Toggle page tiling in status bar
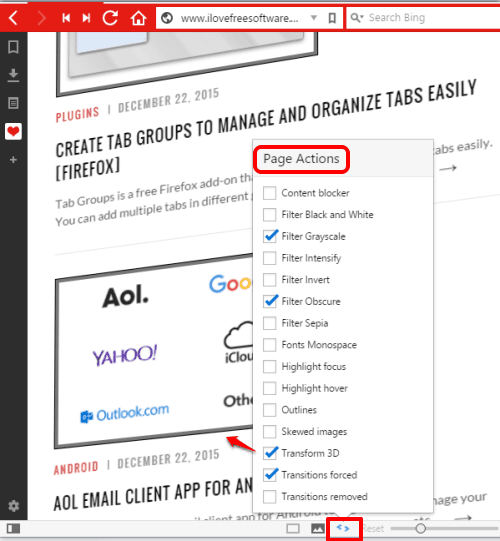The height and width of the screenshot is (541, 500). coord(293,529)
